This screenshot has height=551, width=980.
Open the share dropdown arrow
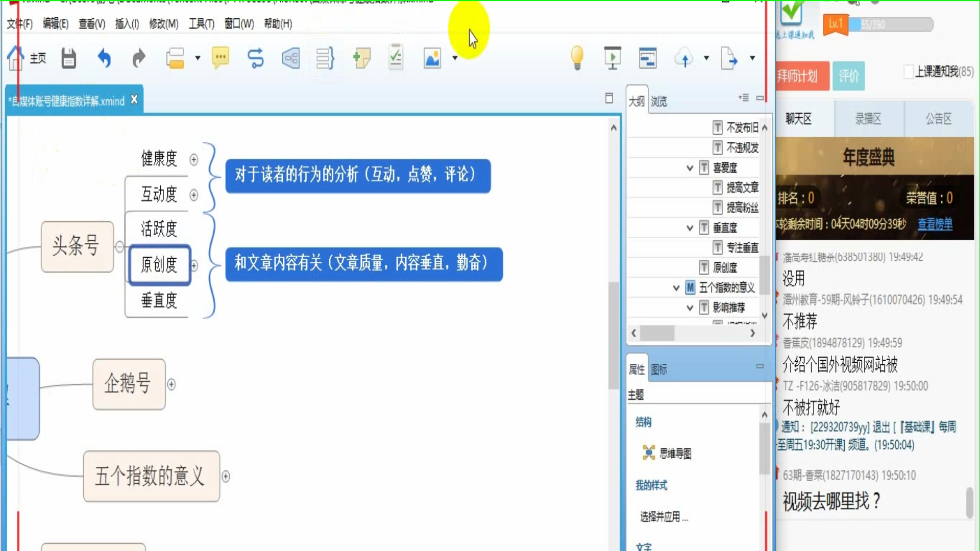706,59
